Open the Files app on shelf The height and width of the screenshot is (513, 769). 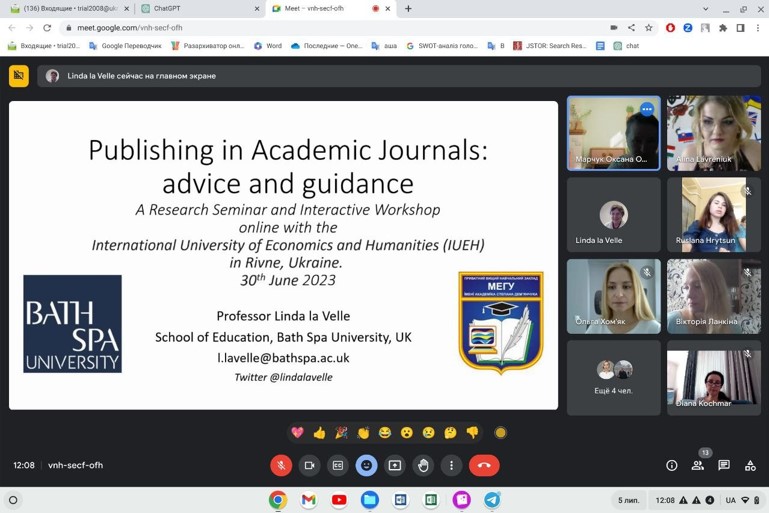(x=370, y=500)
